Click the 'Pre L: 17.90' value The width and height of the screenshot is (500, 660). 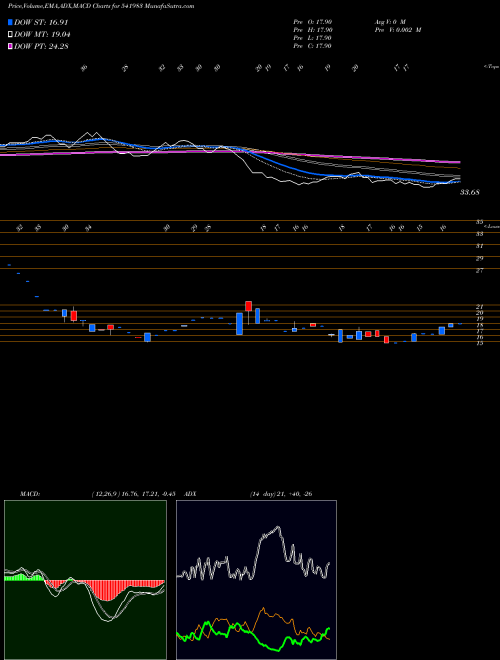[x=313, y=38]
